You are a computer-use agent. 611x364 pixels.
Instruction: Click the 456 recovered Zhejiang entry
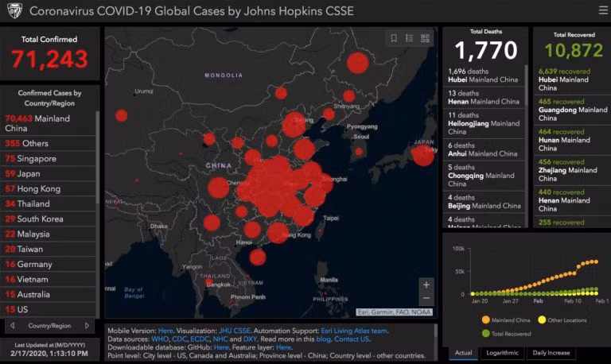click(x=572, y=170)
